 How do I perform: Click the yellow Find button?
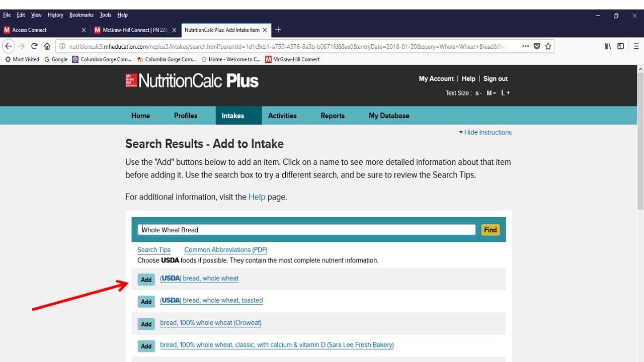pyautogui.click(x=491, y=230)
